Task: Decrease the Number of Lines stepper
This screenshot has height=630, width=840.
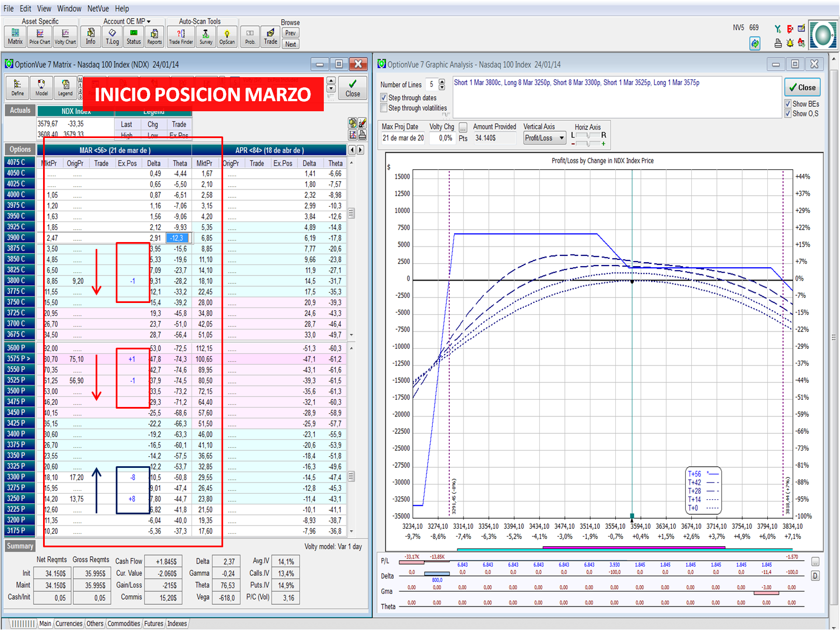Action: (442, 87)
